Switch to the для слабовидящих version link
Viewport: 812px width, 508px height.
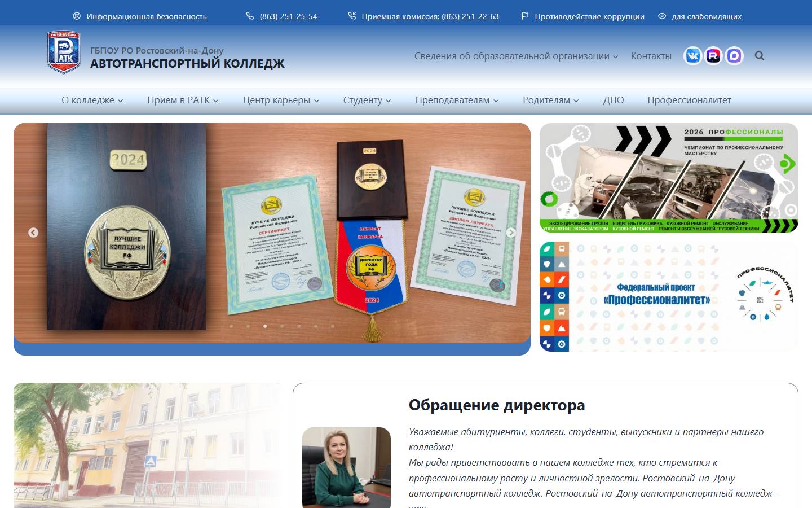[707, 16]
